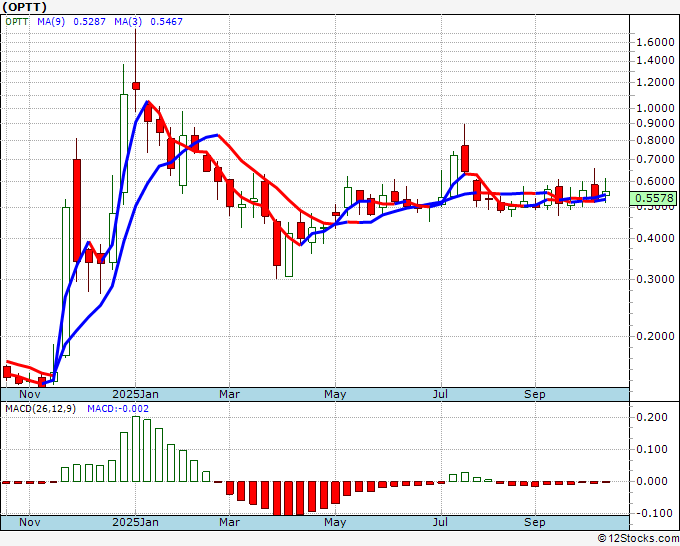Click the 0.9000 price axis label

655,123
